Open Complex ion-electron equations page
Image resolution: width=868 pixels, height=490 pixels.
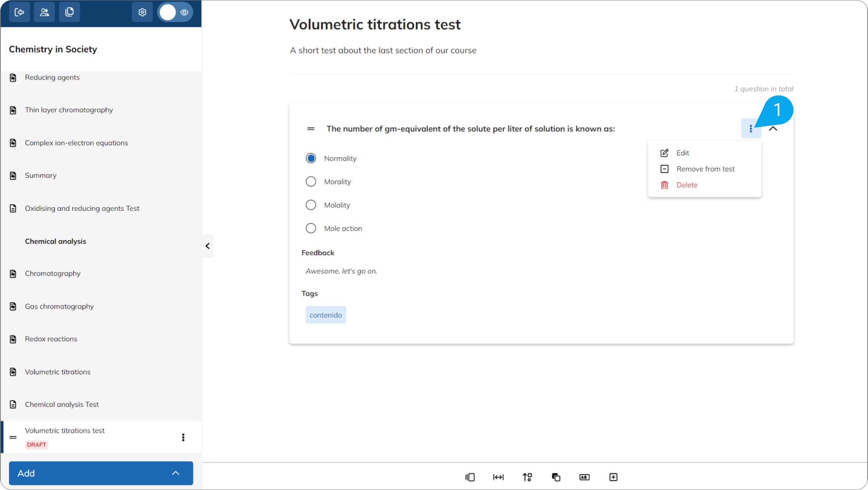point(77,143)
